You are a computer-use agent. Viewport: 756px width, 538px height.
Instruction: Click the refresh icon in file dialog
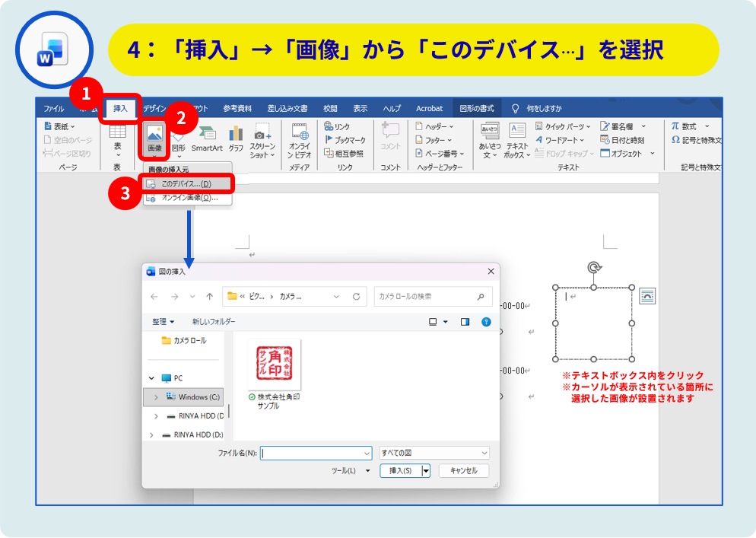[356, 297]
